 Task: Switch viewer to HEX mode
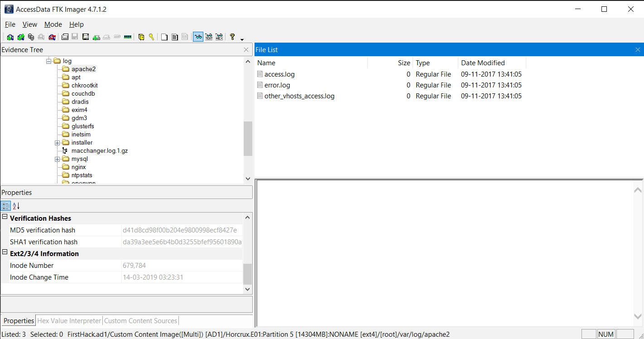(219, 37)
